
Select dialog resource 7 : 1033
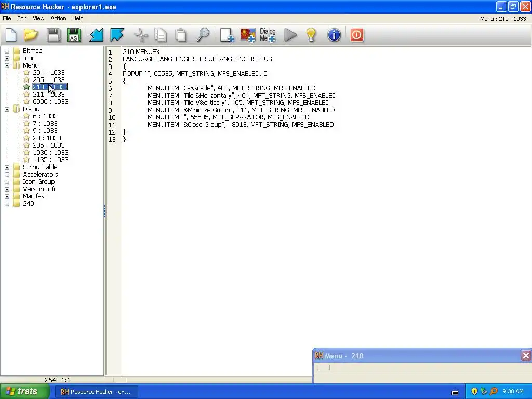coord(45,124)
